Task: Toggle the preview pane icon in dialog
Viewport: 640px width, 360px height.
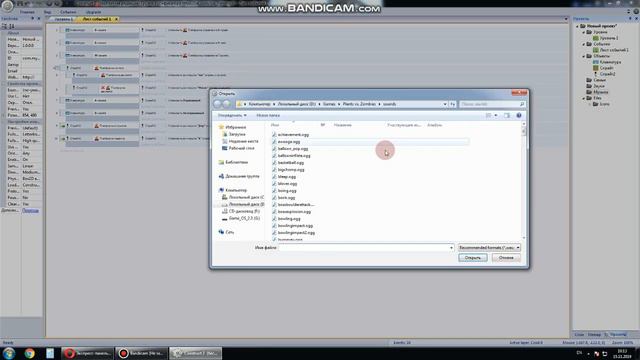Action: 507,116
